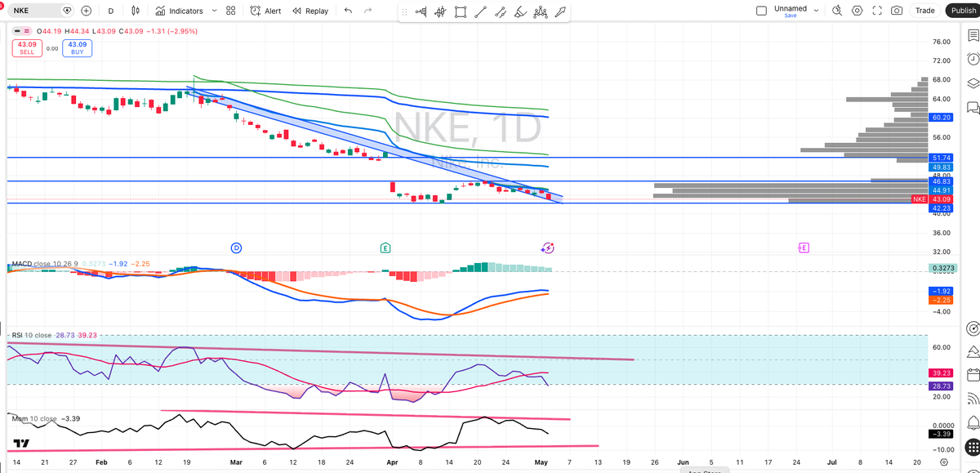Start bar Replay mode
Screen dimensions: 980x473
click(x=310, y=11)
